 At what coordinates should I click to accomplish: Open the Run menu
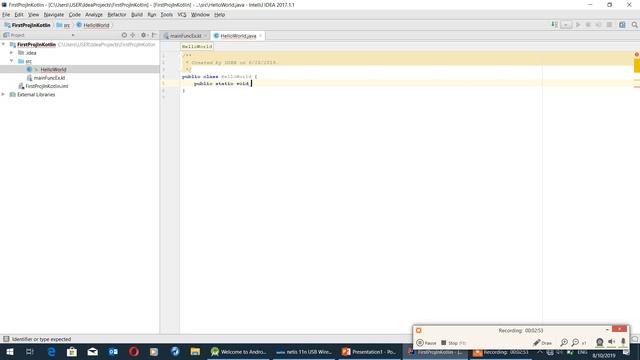152,15
